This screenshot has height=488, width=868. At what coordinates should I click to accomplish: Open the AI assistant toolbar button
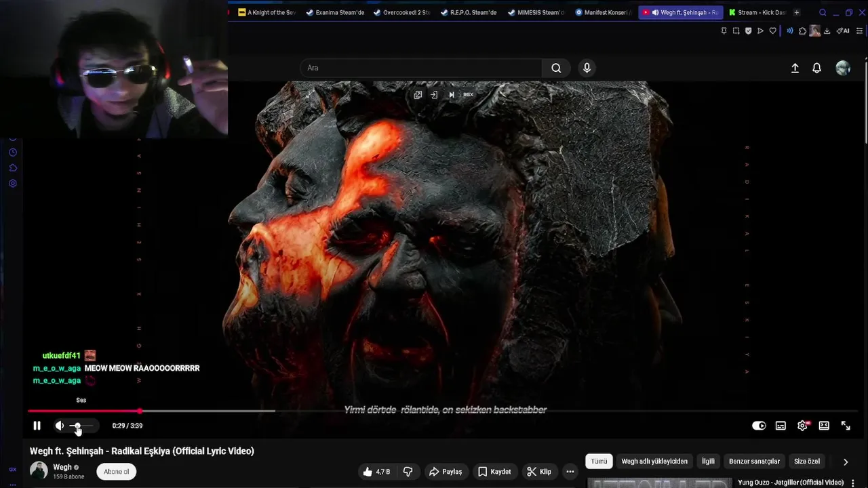click(x=843, y=30)
